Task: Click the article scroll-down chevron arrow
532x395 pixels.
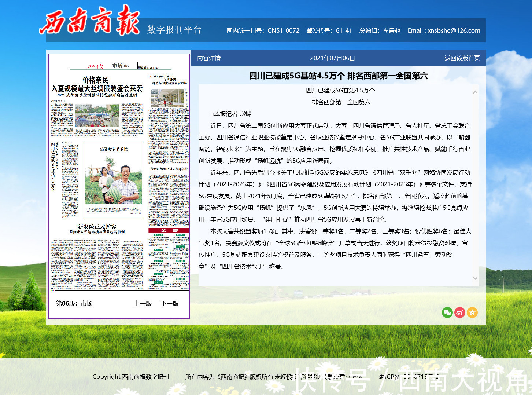Action: click(x=475, y=278)
